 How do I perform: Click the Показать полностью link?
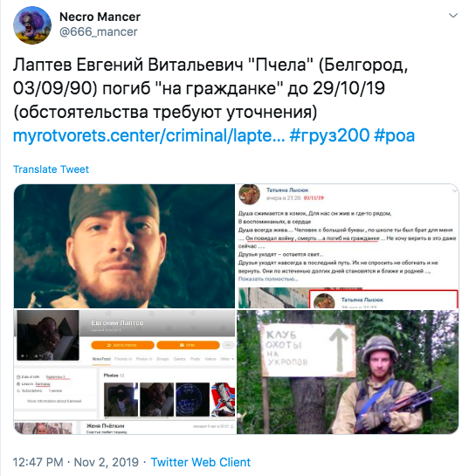tap(268, 279)
